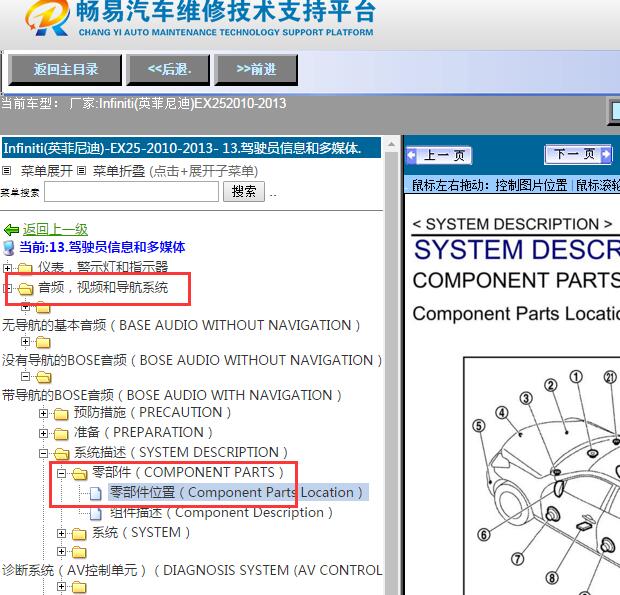Click the 搜索 search button
Image resolution: width=620 pixels, height=595 pixels.
click(244, 192)
